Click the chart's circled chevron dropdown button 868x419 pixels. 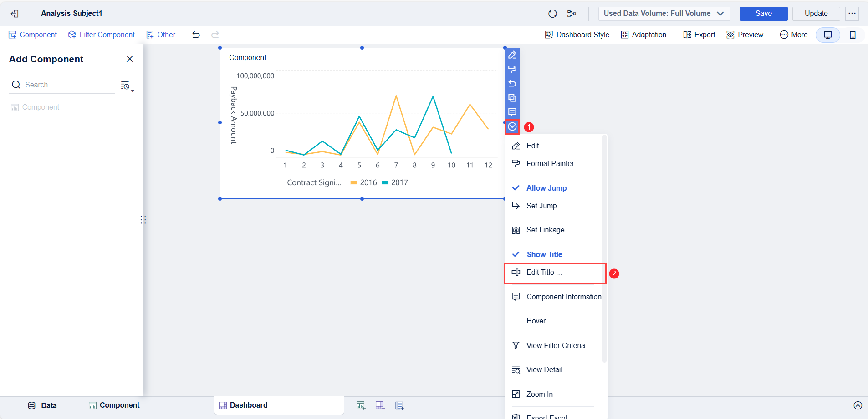(512, 126)
